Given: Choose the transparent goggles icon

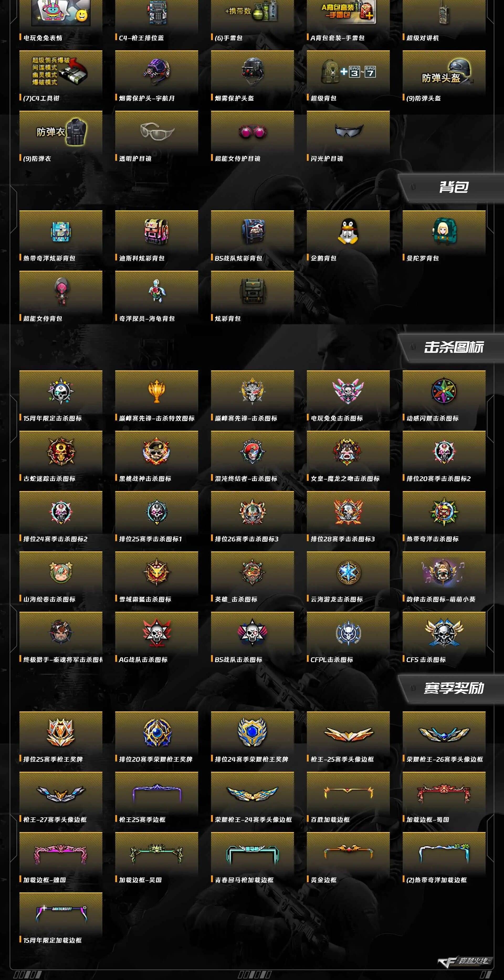Looking at the screenshot, I should point(156,132).
